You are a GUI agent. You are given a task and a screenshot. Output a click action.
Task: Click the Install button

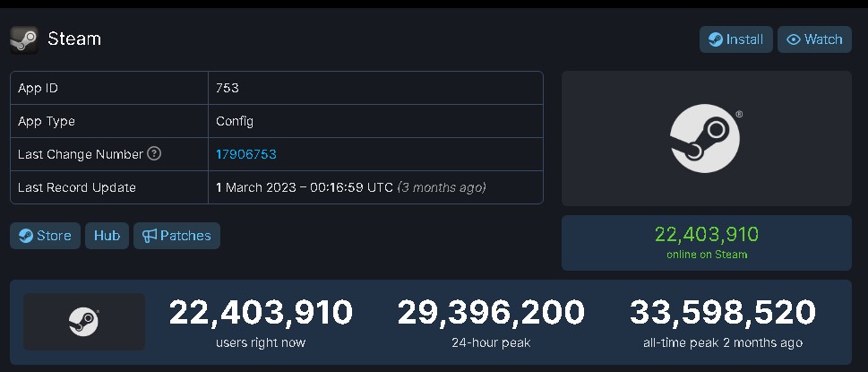735,39
